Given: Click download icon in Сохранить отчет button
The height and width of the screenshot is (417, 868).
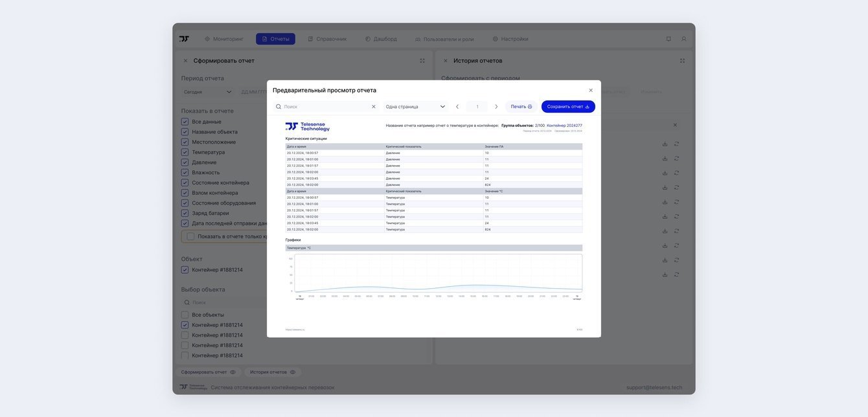Looking at the screenshot, I should click(x=588, y=107).
